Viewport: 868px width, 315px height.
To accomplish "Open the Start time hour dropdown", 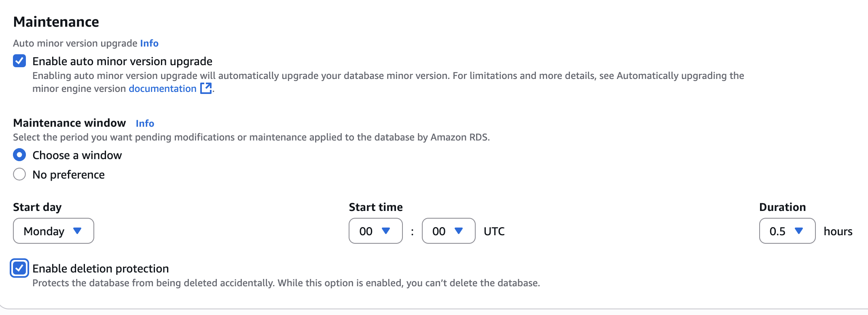I will tap(375, 231).
